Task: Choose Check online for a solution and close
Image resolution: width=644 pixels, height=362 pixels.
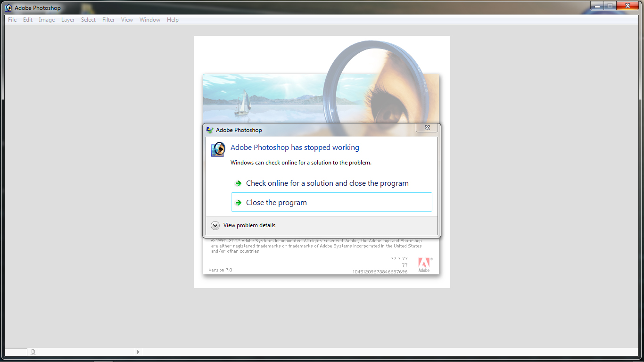Action: point(331,183)
